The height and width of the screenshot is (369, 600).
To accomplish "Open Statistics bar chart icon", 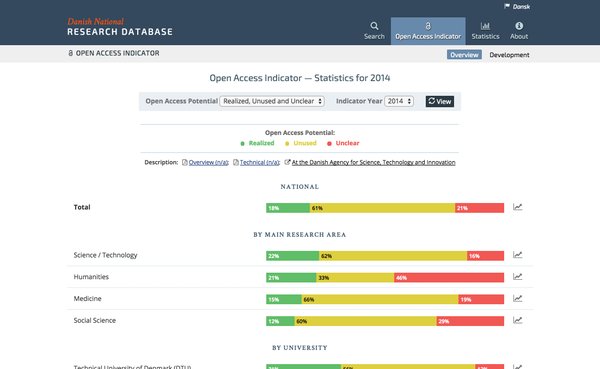I will click(485, 26).
